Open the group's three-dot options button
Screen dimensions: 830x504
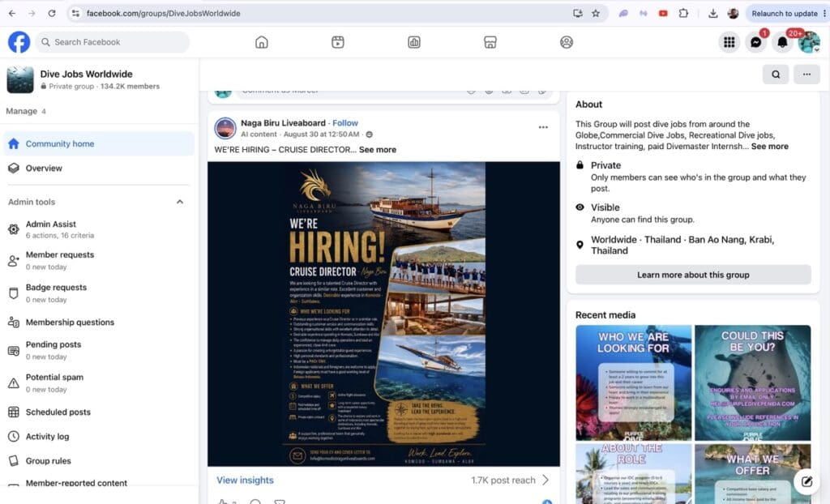tap(806, 75)
